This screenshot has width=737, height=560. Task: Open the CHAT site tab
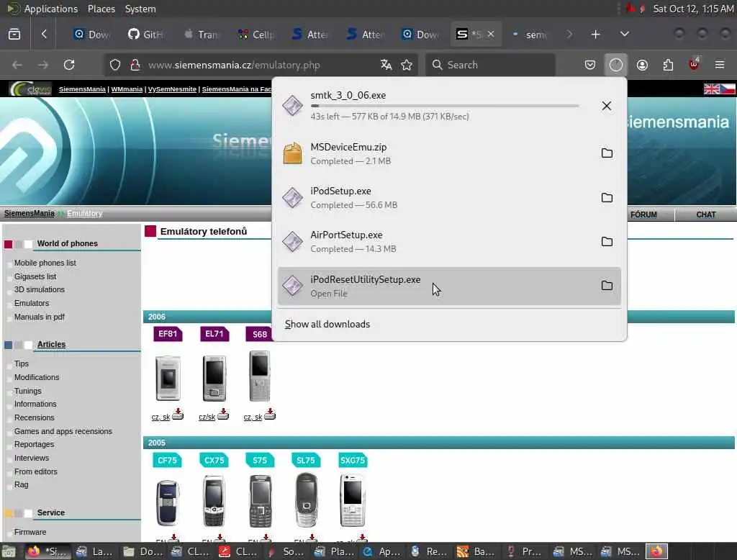click(705, 214)
